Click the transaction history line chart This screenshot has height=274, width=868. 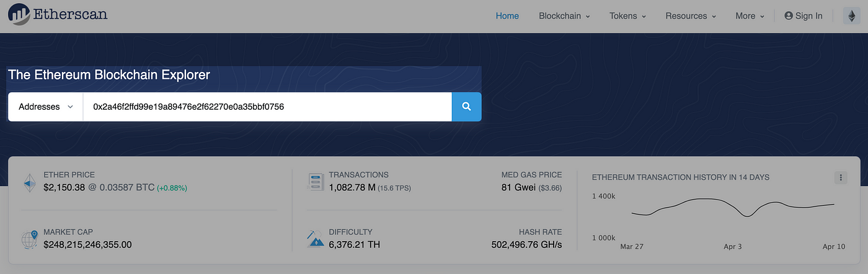[x=733, y=208]
